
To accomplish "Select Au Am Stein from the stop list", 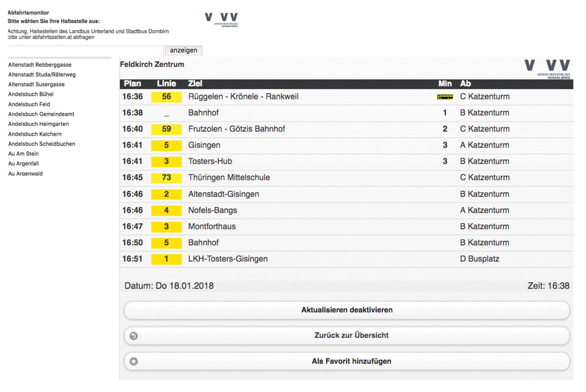I will click(23, 153).
